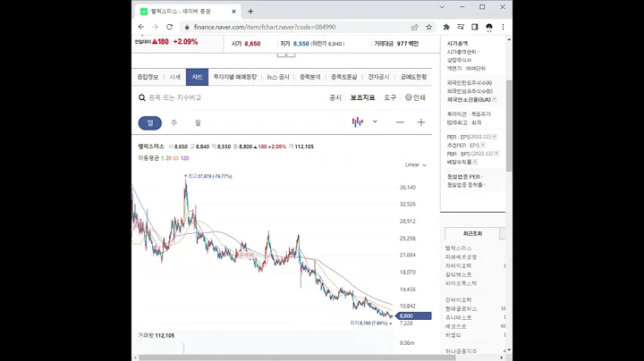The image size is (644, 361).
Task: Switch to the 종합정보 tab
Action: point(148,77)
